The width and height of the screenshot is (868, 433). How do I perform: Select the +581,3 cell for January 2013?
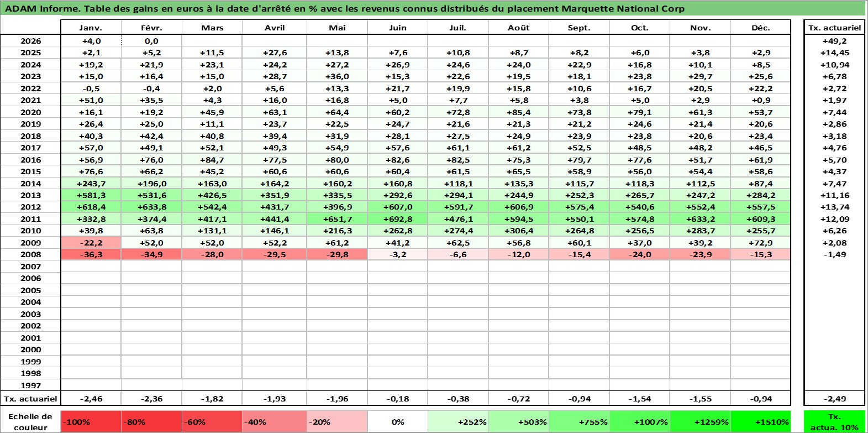click(x=91, y=195)
